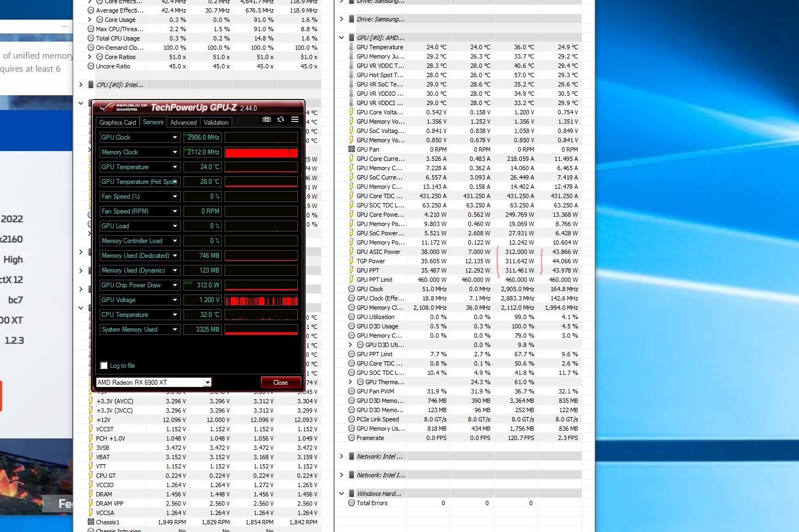
Task: Switch to the Graphics Card tab
Action: point(117,123)
